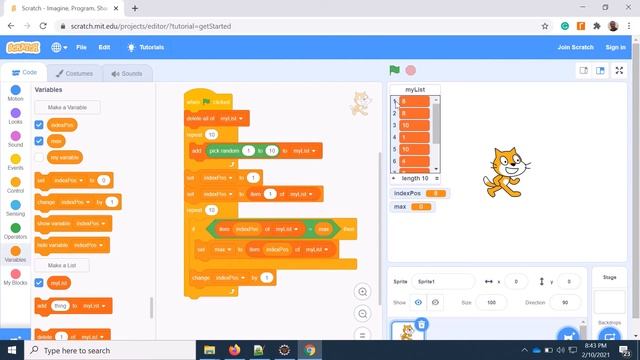
Task: Click the Scratch logo
Action: [x=23, y=47]
